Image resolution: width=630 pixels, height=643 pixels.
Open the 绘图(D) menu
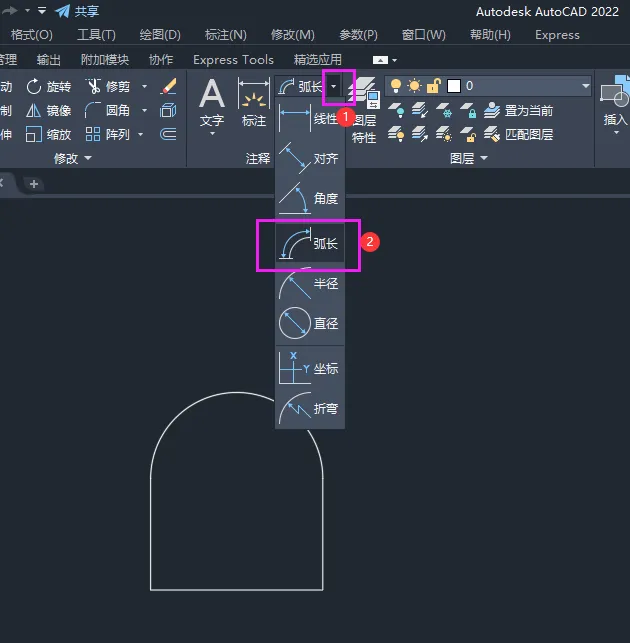[x=160, y=35]
